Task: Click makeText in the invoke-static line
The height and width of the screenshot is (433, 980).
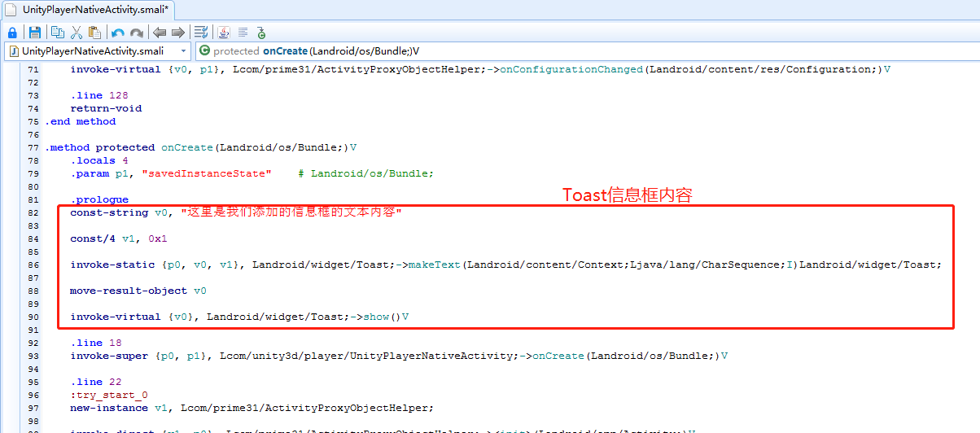Action: [x=434, y=265]
